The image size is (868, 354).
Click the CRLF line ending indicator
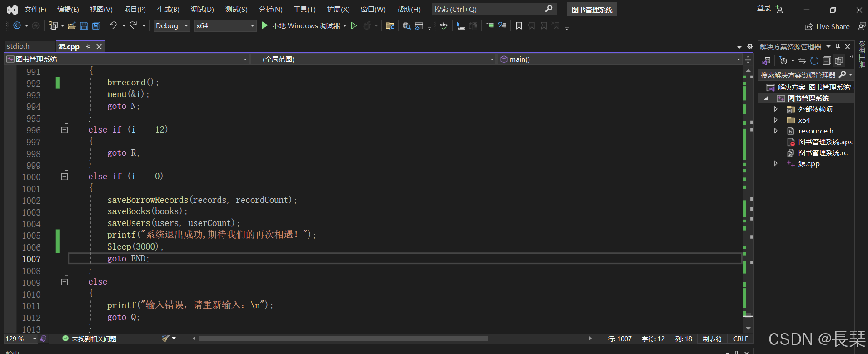[740, 339]
